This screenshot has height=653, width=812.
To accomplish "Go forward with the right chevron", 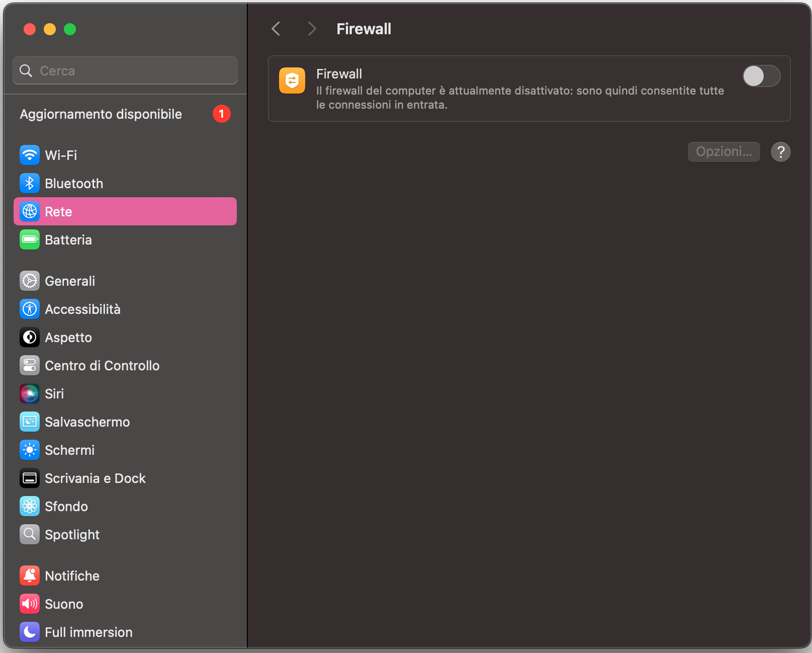I will (312, 29).
